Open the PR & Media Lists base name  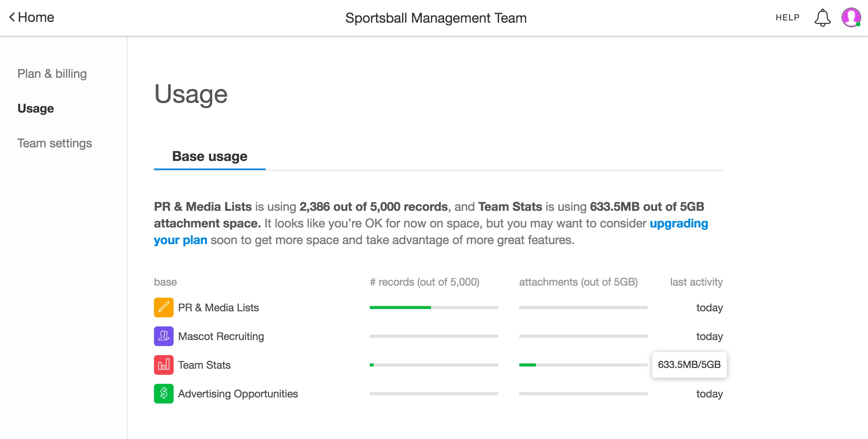(x=219, y=308)
